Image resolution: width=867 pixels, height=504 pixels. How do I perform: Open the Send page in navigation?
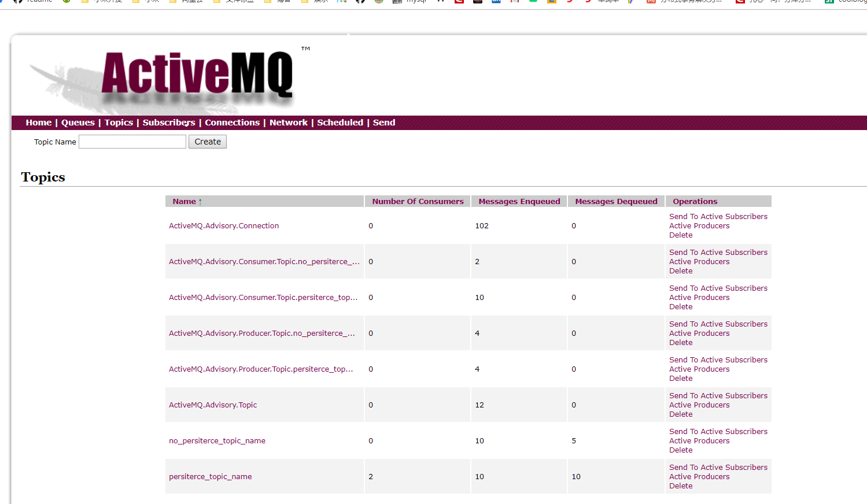tap(384, 123)
